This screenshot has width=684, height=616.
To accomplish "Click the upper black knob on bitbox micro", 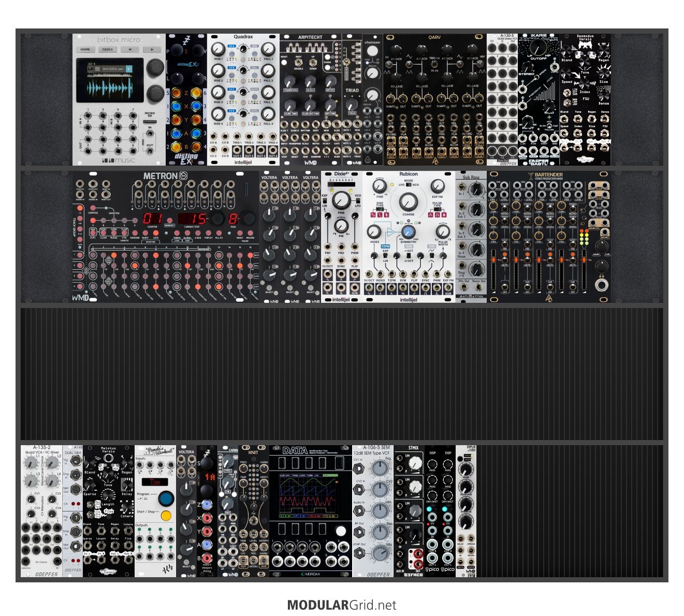I will (x=154, y=68).
